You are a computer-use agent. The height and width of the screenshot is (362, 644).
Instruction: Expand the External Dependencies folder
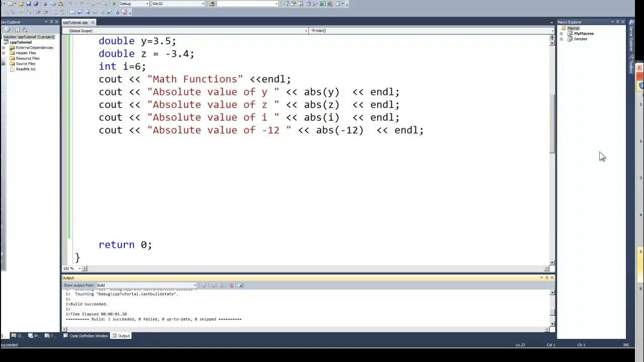pos(4,48)
